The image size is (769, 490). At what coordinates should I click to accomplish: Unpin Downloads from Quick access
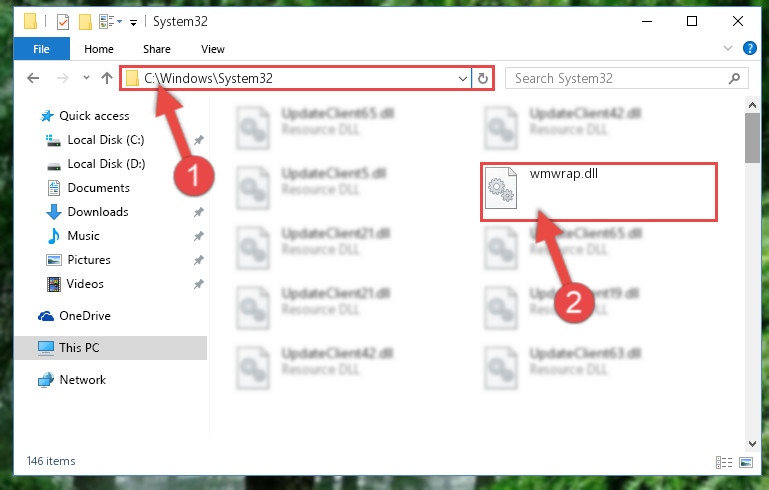click(199, 212)
